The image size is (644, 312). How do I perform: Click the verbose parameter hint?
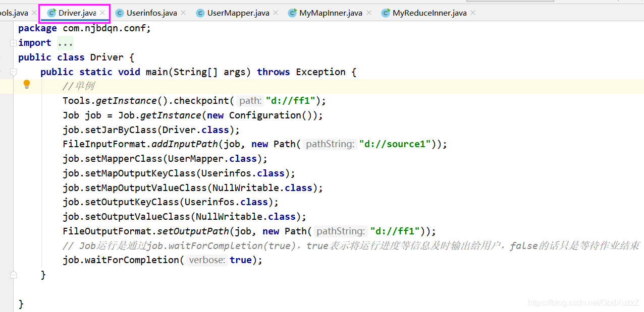tap(206, 260)
